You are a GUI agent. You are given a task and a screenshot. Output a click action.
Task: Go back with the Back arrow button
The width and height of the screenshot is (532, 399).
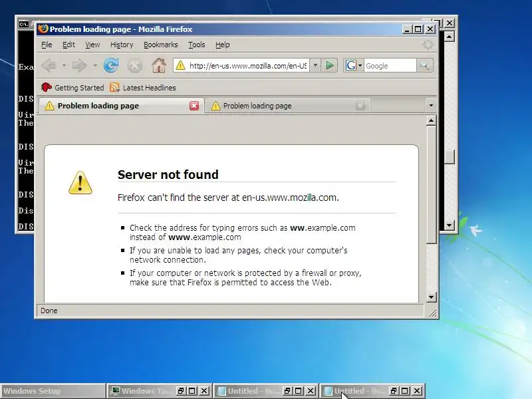(49, 65)
